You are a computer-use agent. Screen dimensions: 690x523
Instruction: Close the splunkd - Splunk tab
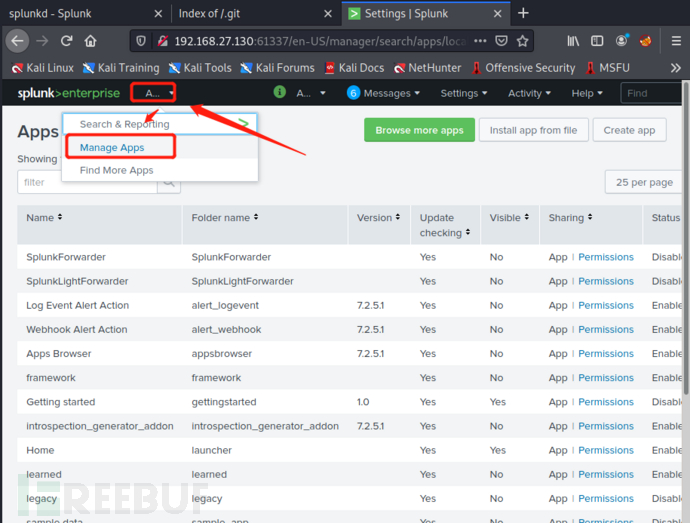158,14
